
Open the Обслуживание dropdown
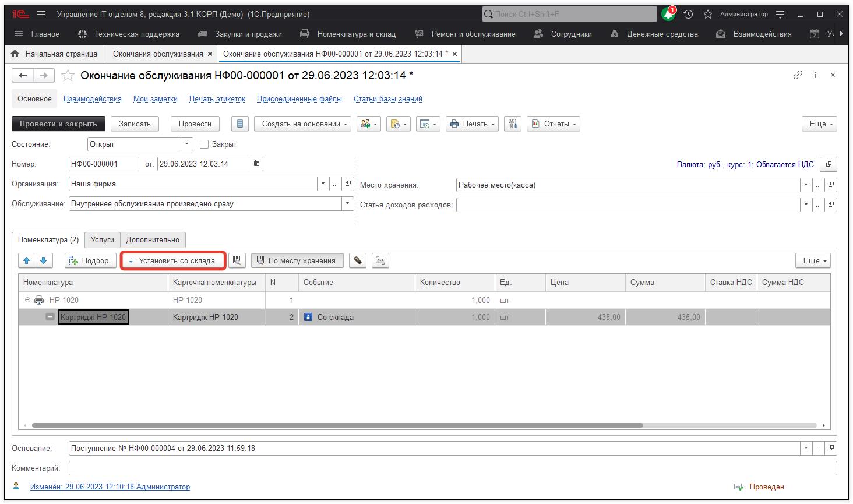pyautogui.click(x=348, y=203)
